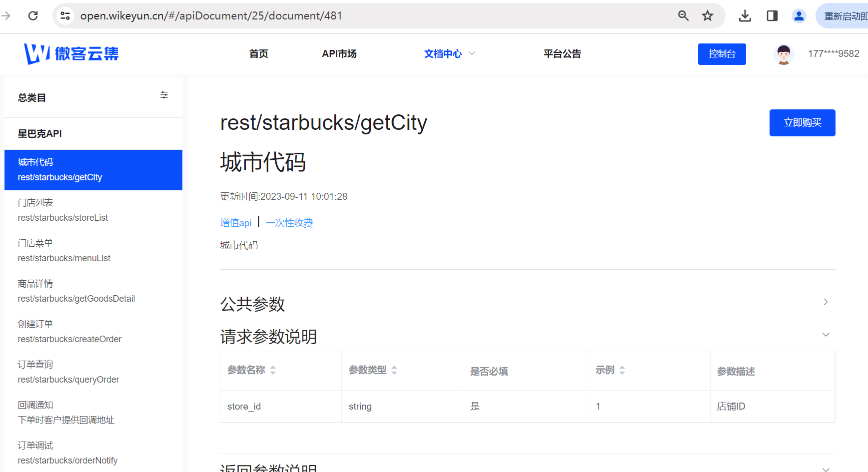Click the 控制台 button
The image size is (868, 472).
(x=722, y=54)
